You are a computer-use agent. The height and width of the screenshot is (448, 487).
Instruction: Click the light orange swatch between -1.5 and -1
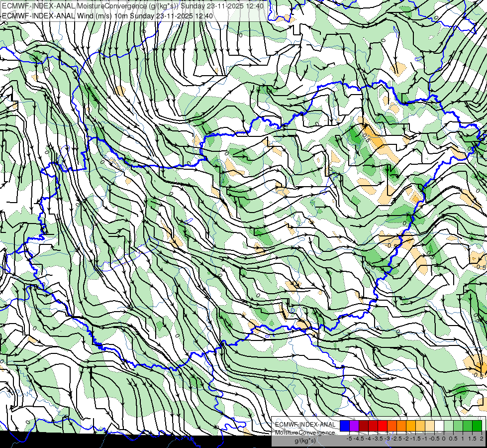tap(420, 426)
